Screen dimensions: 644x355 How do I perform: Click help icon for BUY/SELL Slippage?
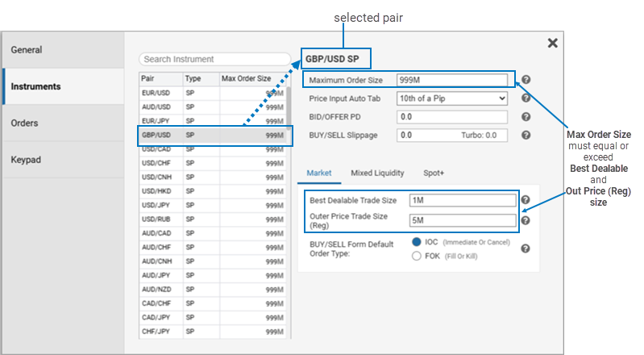click(x=526, y=136)
